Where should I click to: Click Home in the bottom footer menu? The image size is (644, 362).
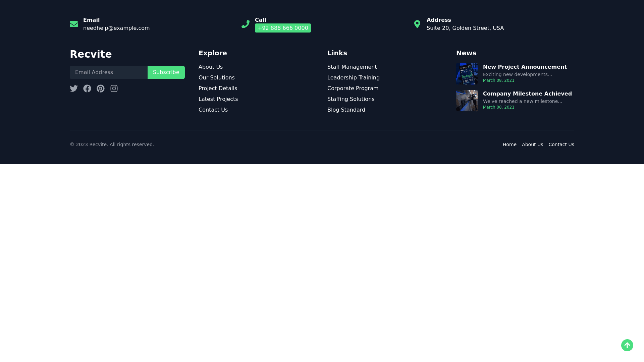(x=509, y=144)
